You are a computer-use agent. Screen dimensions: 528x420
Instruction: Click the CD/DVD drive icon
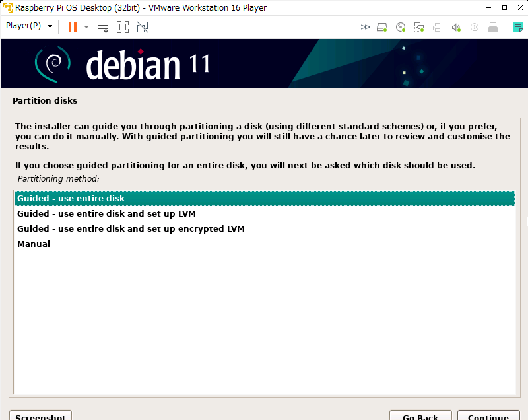coord(401,27)
